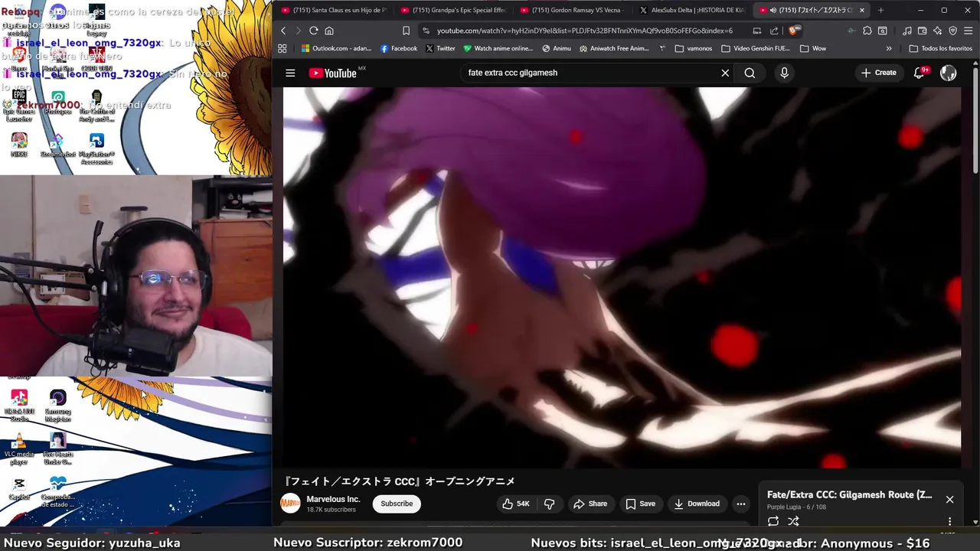Screen dimensions: 980x551
Task: Switch to Santa Claus es un Hijo tab
Action: pos(334,10)
